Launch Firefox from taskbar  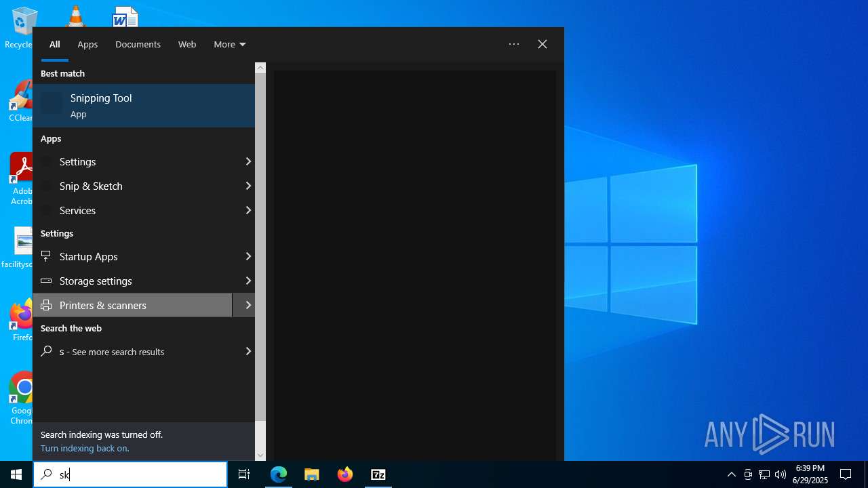tap(345, 474)
